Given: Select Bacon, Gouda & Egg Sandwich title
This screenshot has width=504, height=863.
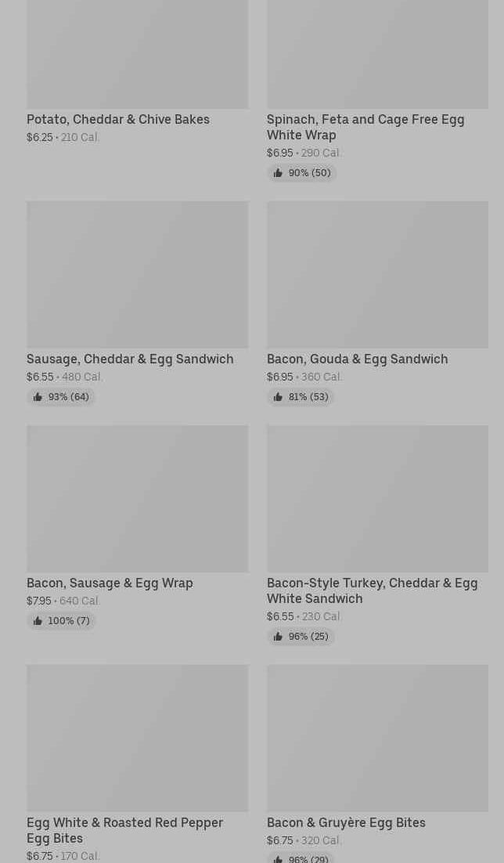Looking at the screenshot, I should tap(357, 359).
